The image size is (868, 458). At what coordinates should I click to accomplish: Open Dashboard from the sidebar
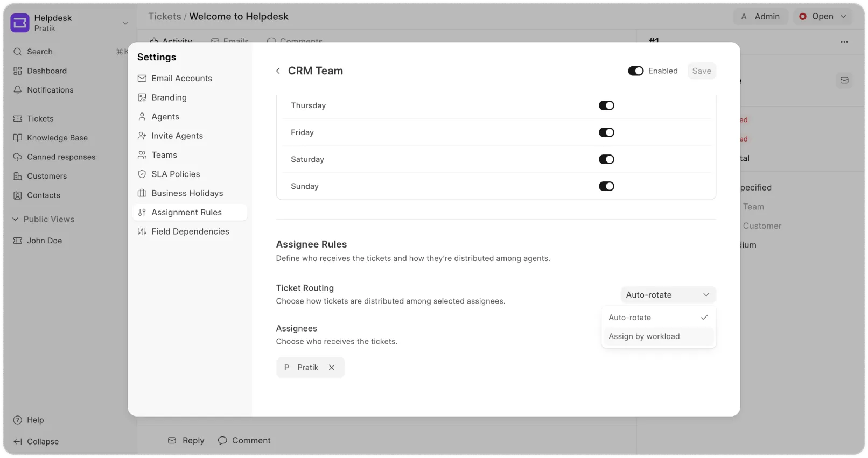[x=47, y=71]
